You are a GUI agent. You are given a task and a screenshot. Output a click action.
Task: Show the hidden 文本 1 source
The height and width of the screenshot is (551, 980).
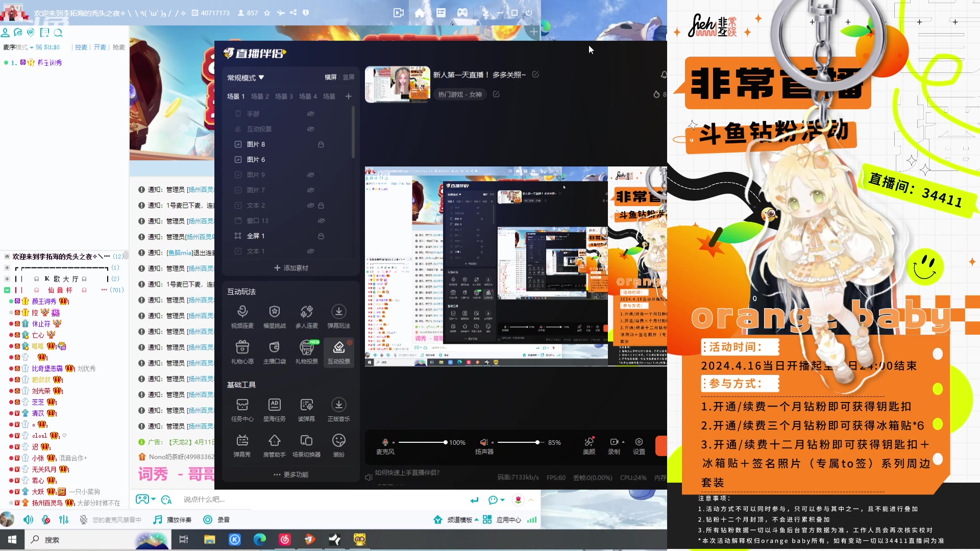tap(310, 251)
